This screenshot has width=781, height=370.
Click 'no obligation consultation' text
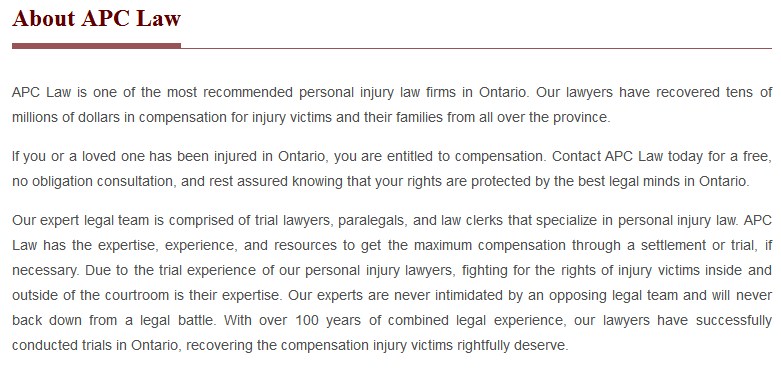coord(94,181)
